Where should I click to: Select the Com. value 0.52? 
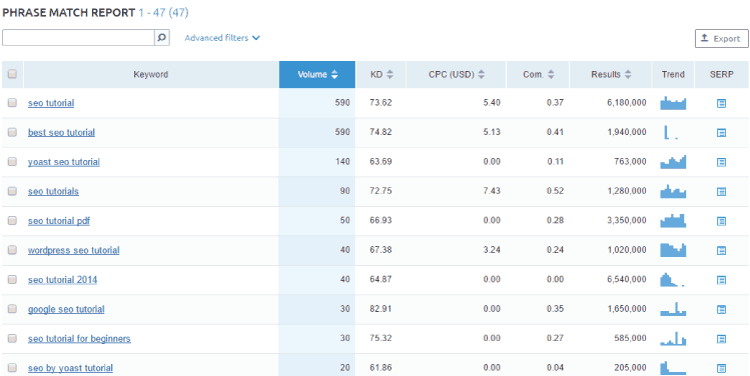pyautogui.click(x=555, y=191)
